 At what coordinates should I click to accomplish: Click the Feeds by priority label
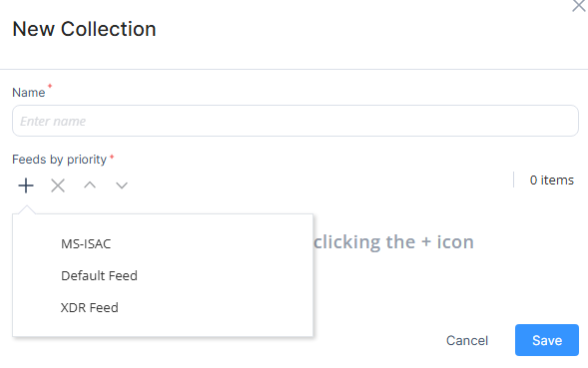coord(59,160)
